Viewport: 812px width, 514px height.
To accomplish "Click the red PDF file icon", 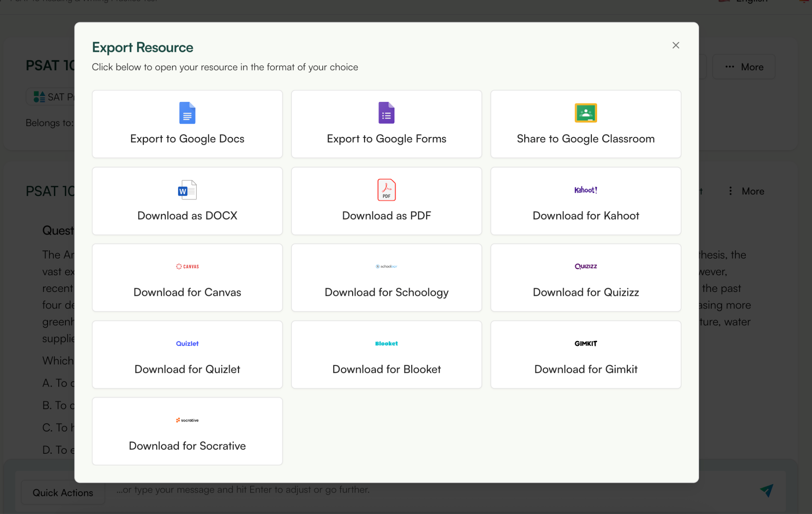I will point(386,190).
